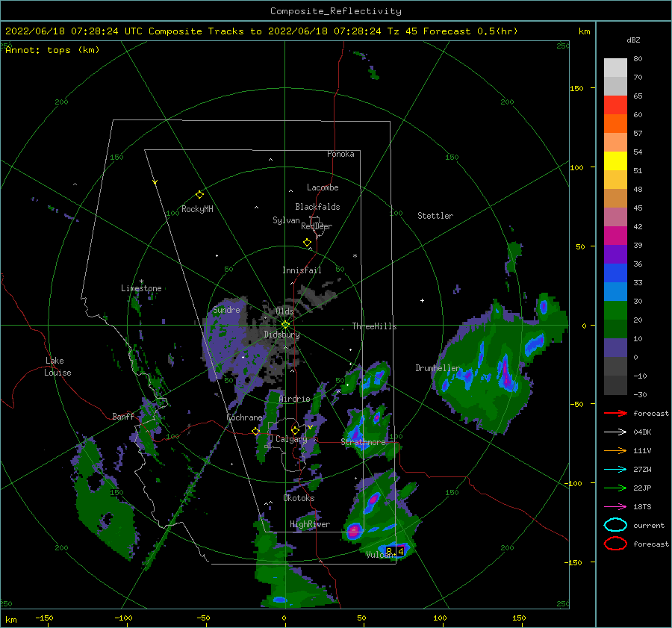Click the Innisfail city label
Screen dimensions: 672x628
tap(302, 270)
